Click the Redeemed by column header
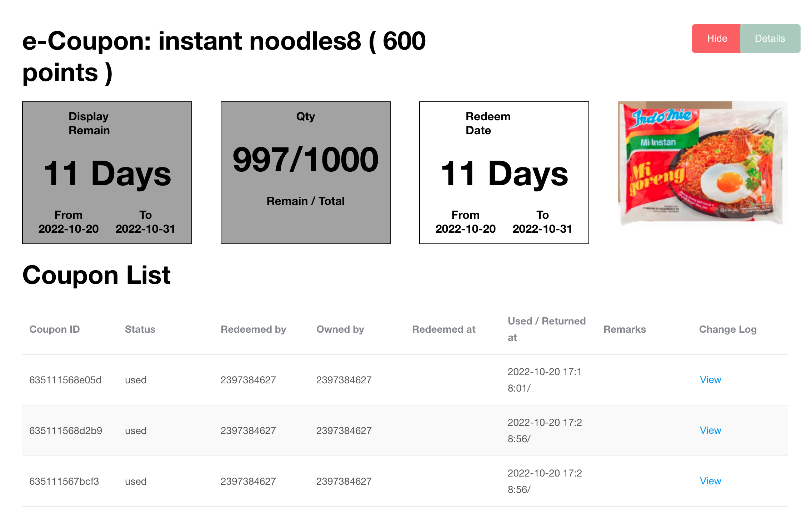 pyautogui.click(x=254, y=329)
